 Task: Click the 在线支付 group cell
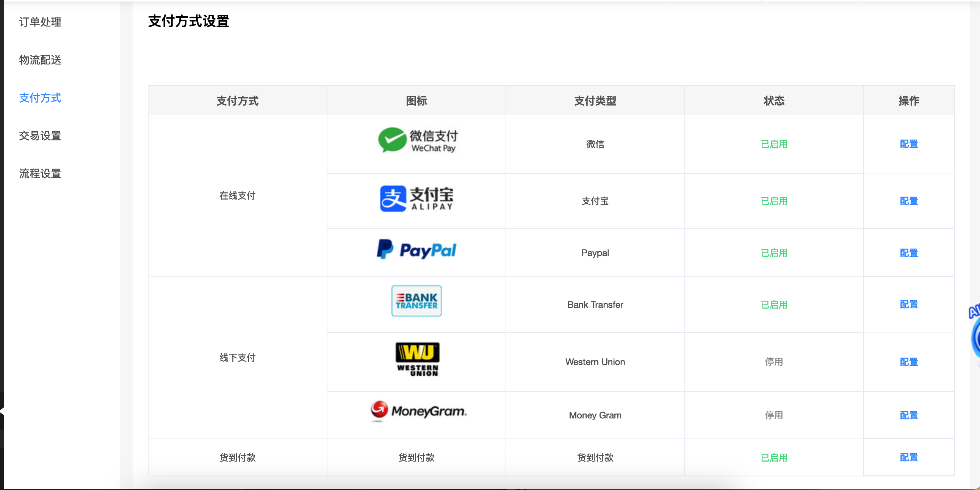[237, 196]
